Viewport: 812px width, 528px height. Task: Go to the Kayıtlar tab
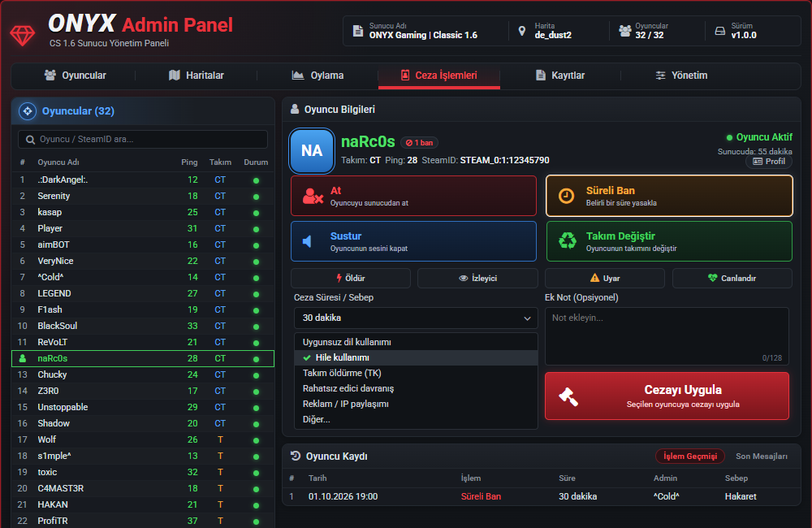tap(560, 76)
